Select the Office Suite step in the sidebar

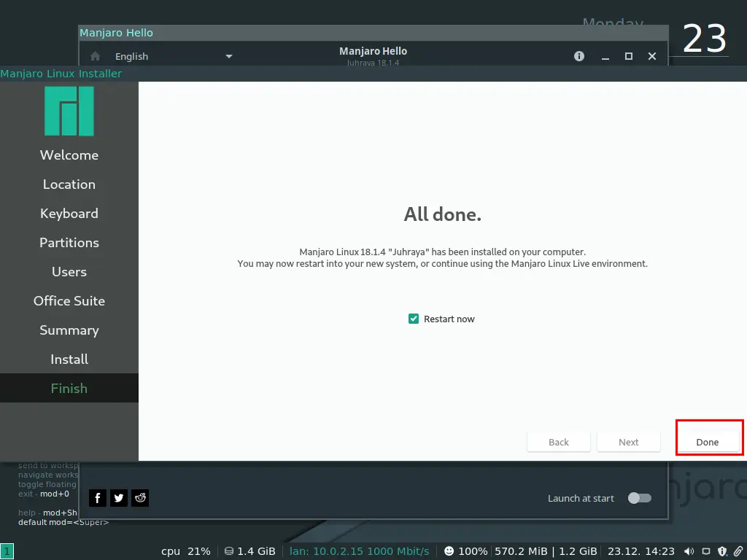(69, 301)
